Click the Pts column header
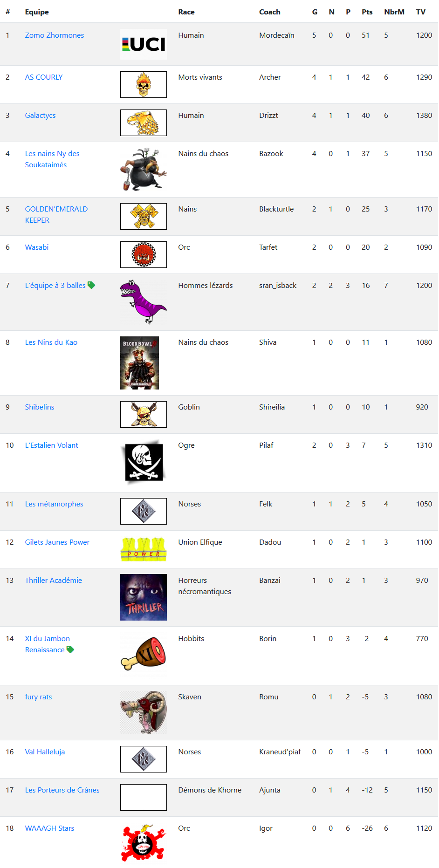The image size is (439, 868). (x=367, y=12)
